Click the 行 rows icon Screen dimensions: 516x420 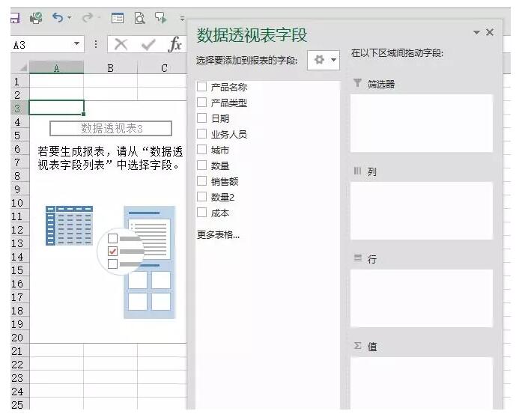pos(358,258)
